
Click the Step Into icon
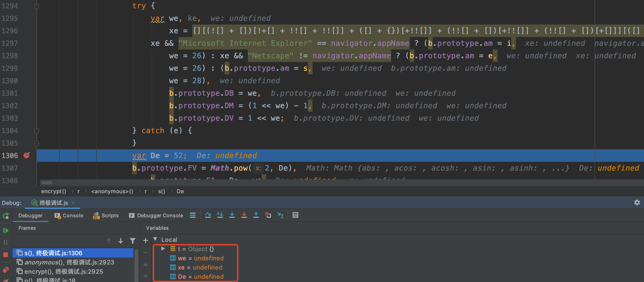[x=232, y=215]
